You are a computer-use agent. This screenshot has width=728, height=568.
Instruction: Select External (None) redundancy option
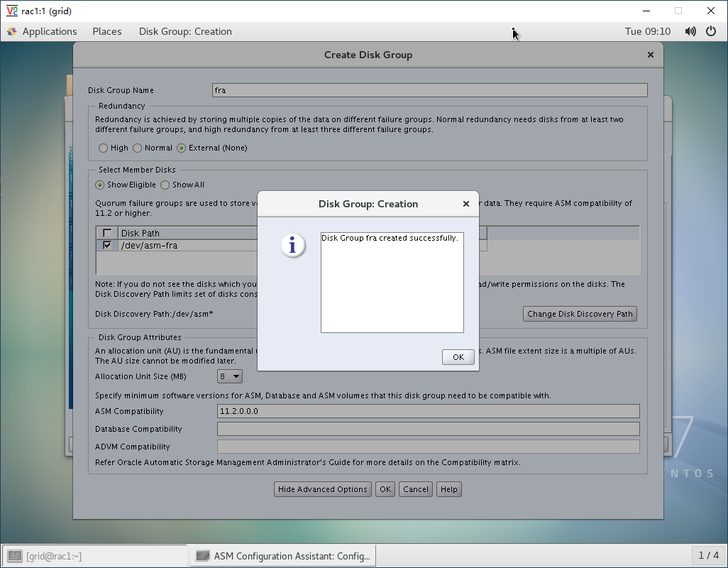point(181,148)
